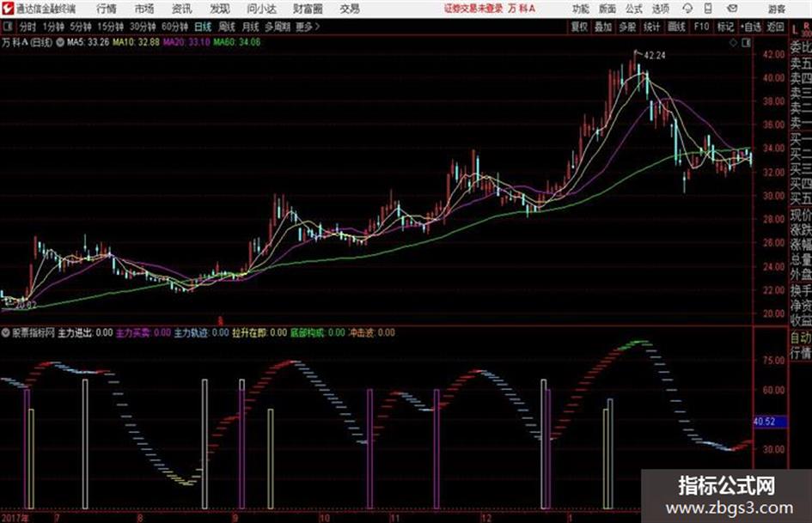Image resolution: width=812 pixels, height=523 pixels.
Task: Open the 资讯 menu
Action: tap(182, 9)
